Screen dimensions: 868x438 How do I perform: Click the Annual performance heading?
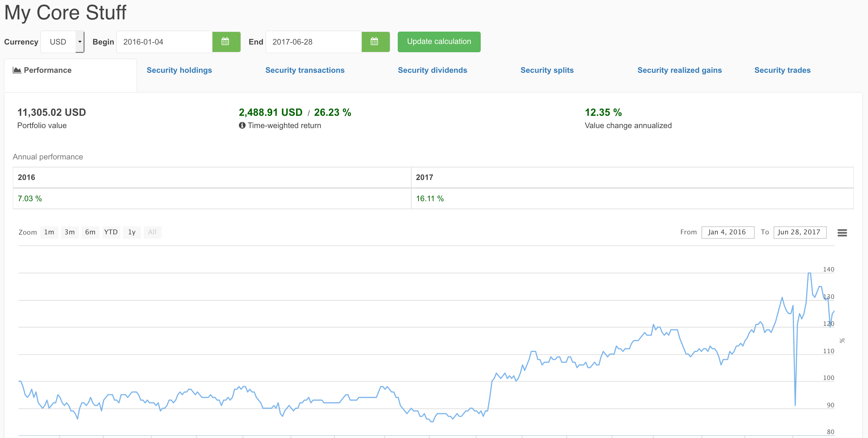tap(48, 157)
